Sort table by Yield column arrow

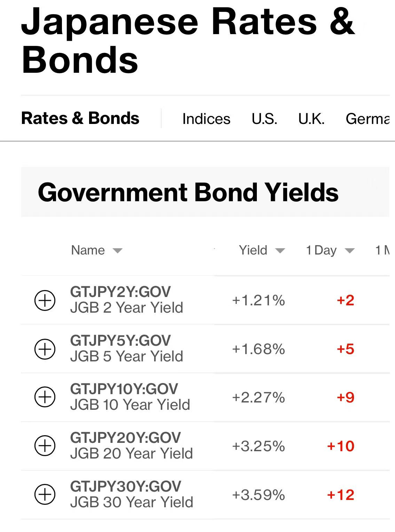click(x=280, y=251)
